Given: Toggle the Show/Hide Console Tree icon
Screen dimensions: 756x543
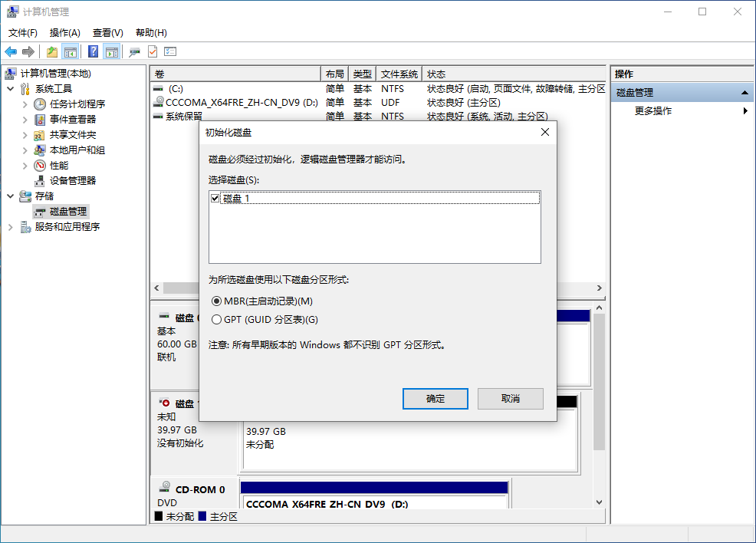Looking at the screenshot, I should (71, 51).
